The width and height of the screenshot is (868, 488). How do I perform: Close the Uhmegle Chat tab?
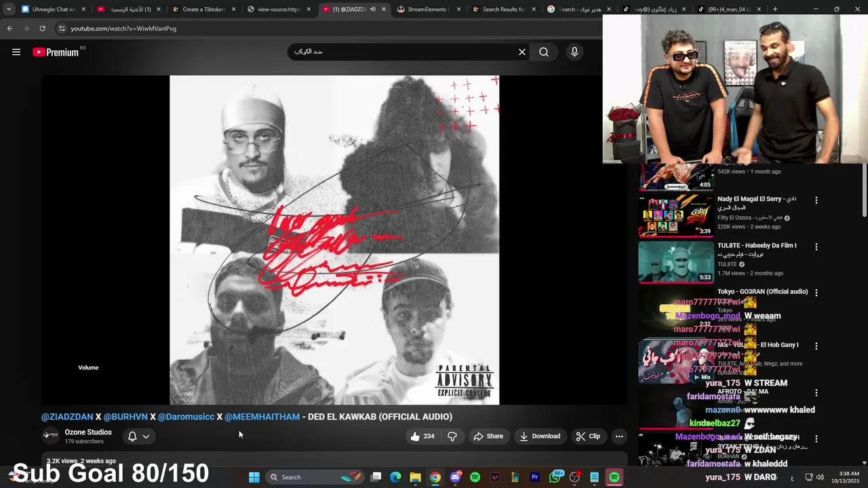[x=84, y=9]
